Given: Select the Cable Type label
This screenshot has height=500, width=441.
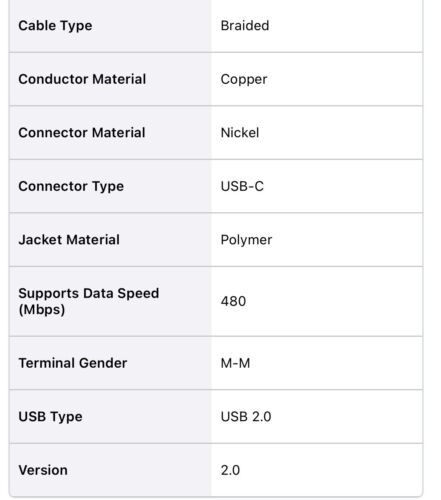Looking at the screenshot, I should tap(55, 26).
